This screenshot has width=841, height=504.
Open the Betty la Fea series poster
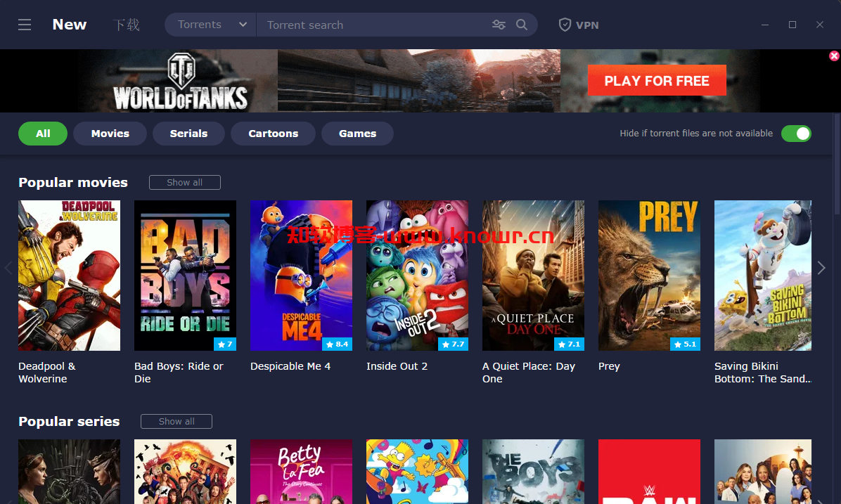point(302,472)
